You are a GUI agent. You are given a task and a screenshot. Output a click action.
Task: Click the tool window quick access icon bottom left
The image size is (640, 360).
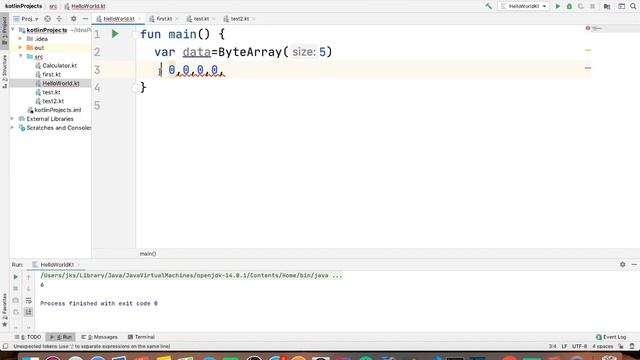click(5, 346)
